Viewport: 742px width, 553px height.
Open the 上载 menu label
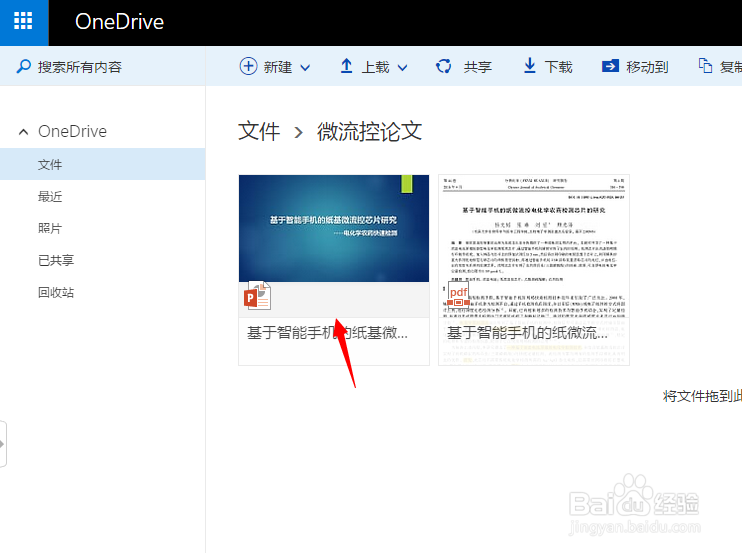coord(375,67)
